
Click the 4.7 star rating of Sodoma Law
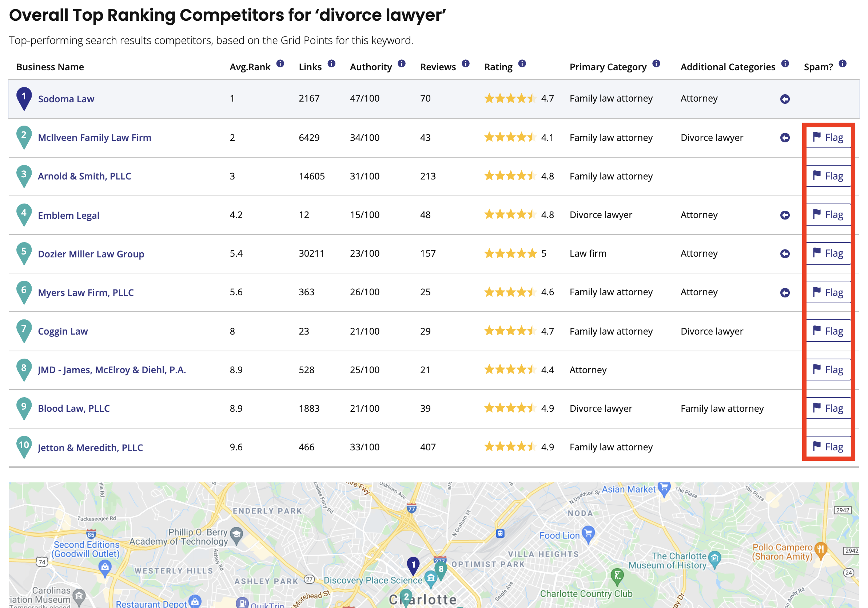click(x=519, y=99)
